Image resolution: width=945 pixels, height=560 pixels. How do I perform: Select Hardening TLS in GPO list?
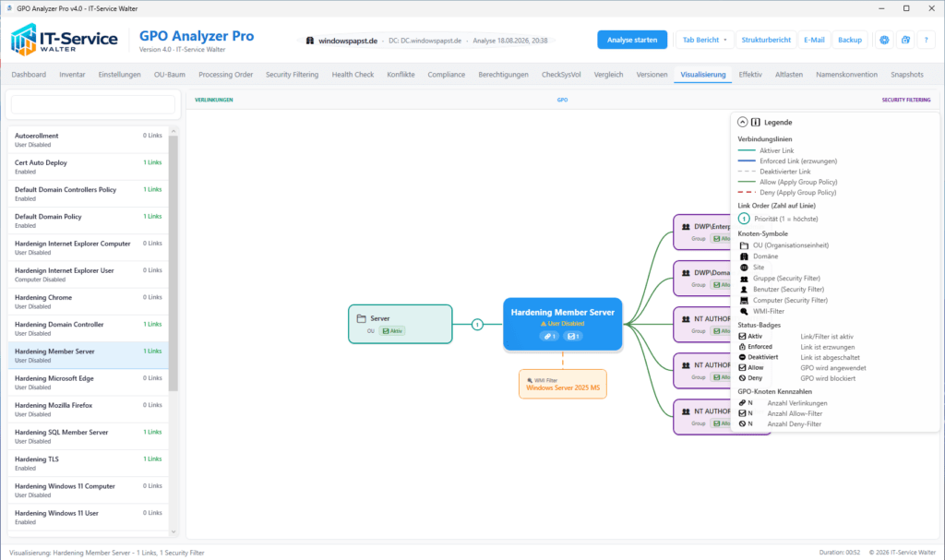tap(88, 463)
